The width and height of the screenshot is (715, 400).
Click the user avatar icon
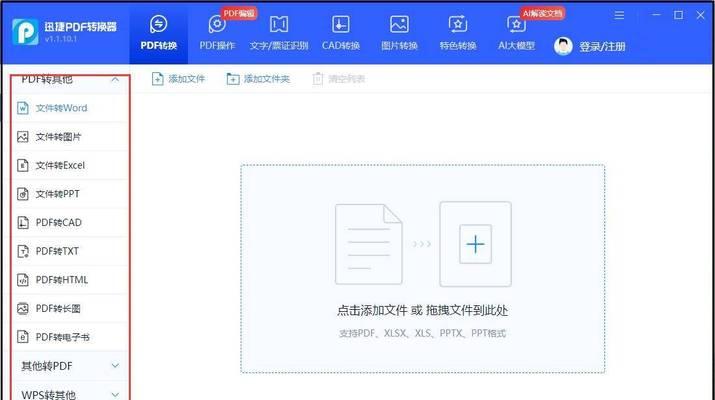(563, 46)
